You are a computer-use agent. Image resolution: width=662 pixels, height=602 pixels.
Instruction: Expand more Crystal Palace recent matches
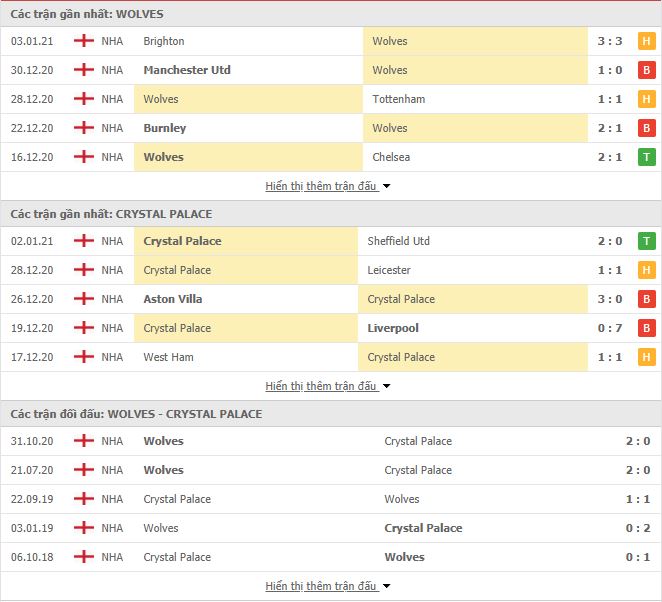click(x=328, y=386)
